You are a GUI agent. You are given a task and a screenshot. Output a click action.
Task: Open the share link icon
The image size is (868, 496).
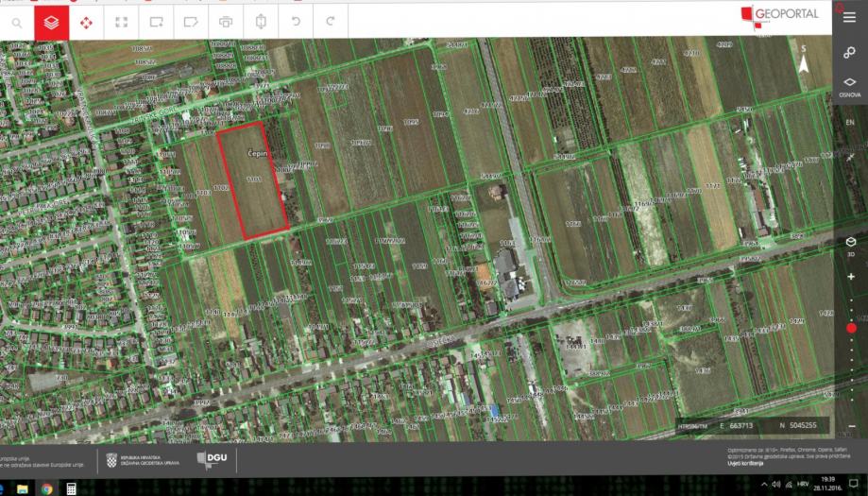(x=850, y=53)
